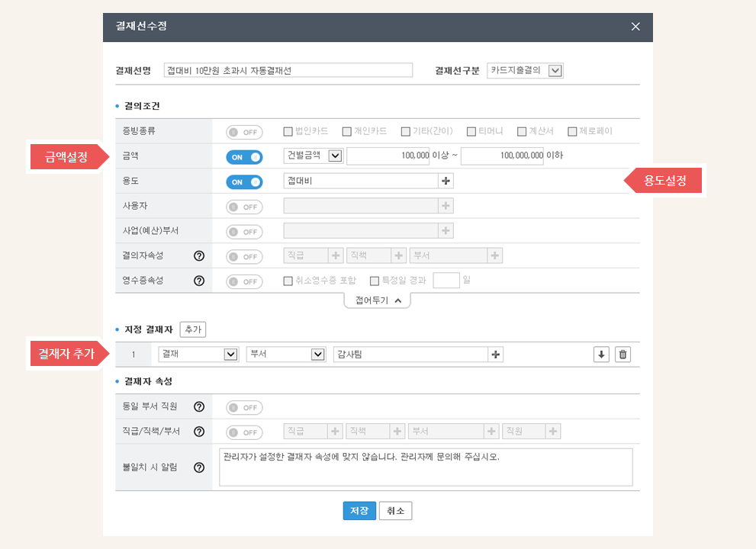Check the 기타(간이) checkbox
This screenshot has height=549, width=756.
coord(406,131)
